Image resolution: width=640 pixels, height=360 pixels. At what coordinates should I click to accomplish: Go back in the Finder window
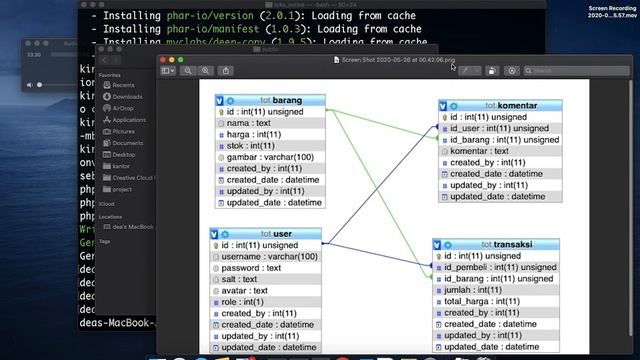point(104,60)
